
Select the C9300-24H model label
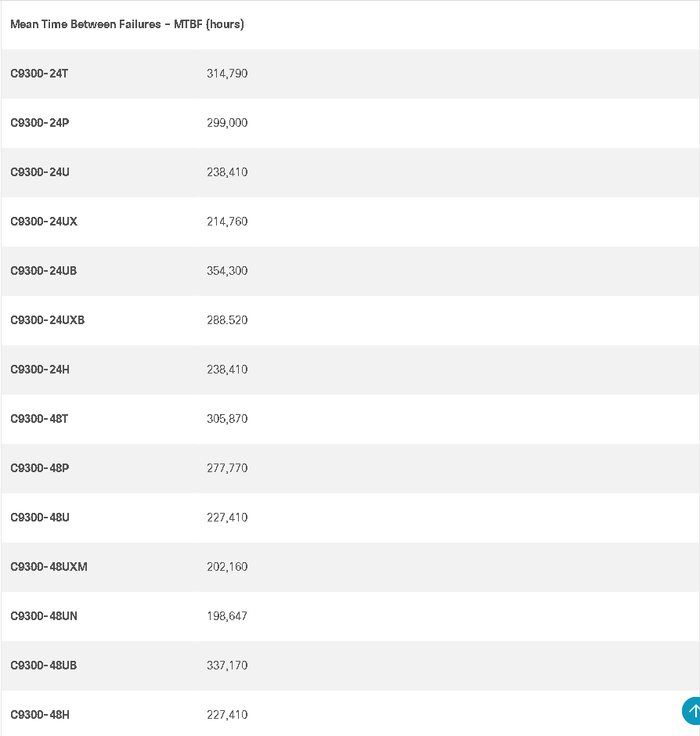[x=40, y=370]
